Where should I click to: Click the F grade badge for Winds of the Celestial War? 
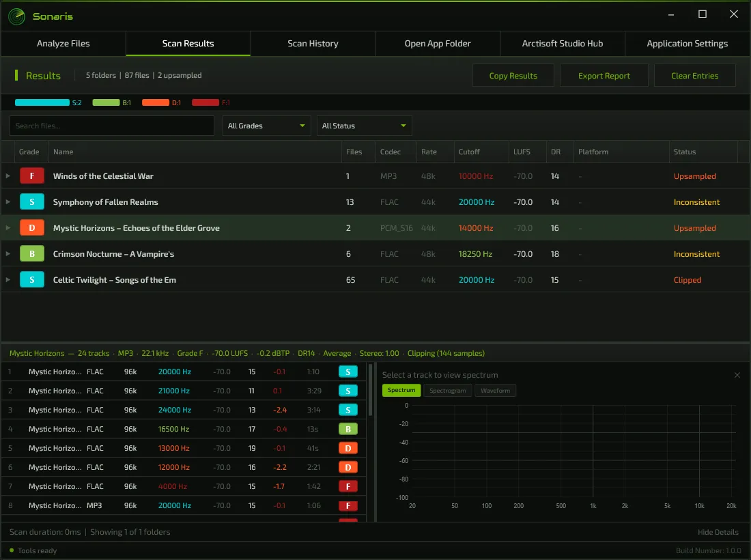tap(32, 176)
